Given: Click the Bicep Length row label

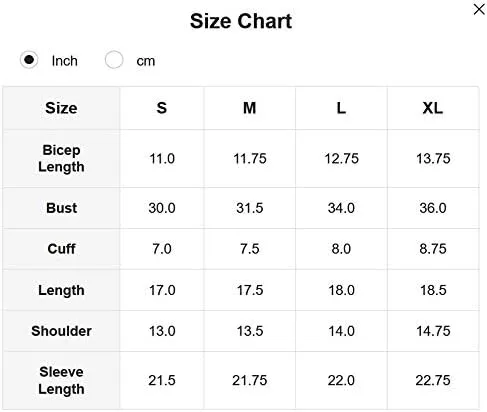Looking at the screenshot, I should point(61,158).
